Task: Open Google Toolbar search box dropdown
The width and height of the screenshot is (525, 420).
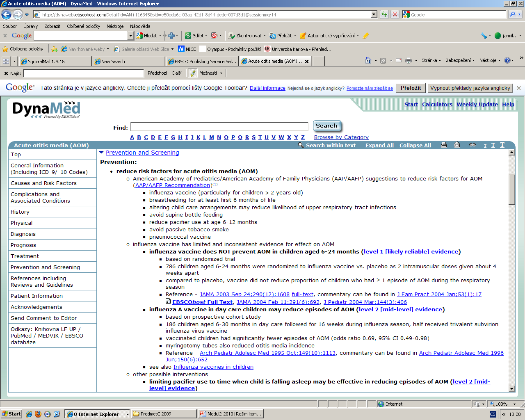Action: click(130, 36)
